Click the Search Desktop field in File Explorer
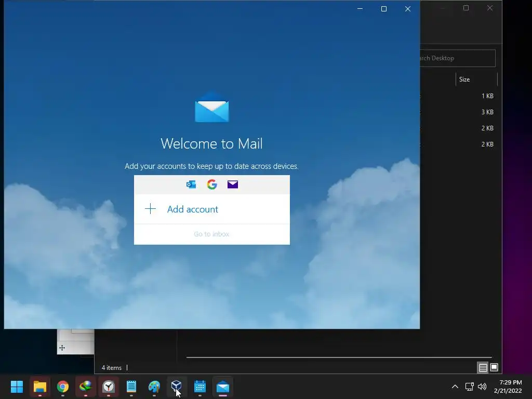This screenshot has width=532, height=399. (457, 58)
